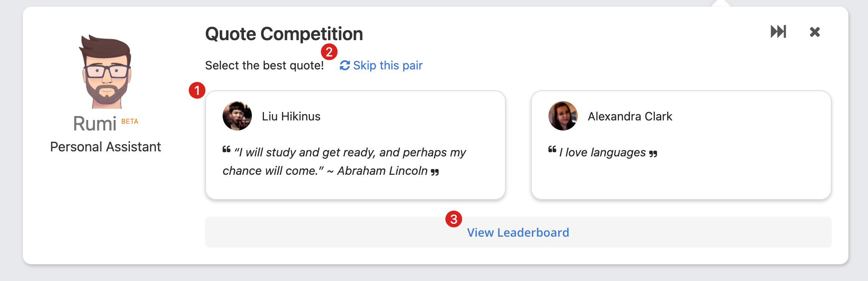Click the Rumi bearded avatar illustration
The width and height of the screenshot is (868, 281).
pyautogui.click(x=105, y=72)
